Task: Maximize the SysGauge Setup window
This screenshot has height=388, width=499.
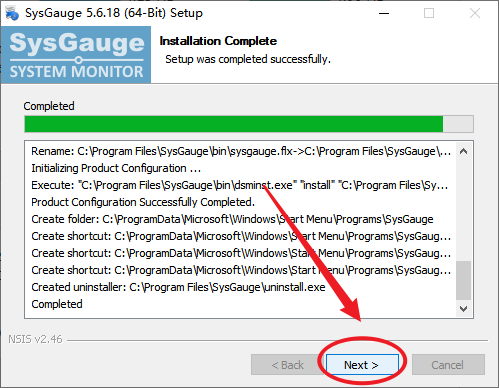Action: pos(429,13)
